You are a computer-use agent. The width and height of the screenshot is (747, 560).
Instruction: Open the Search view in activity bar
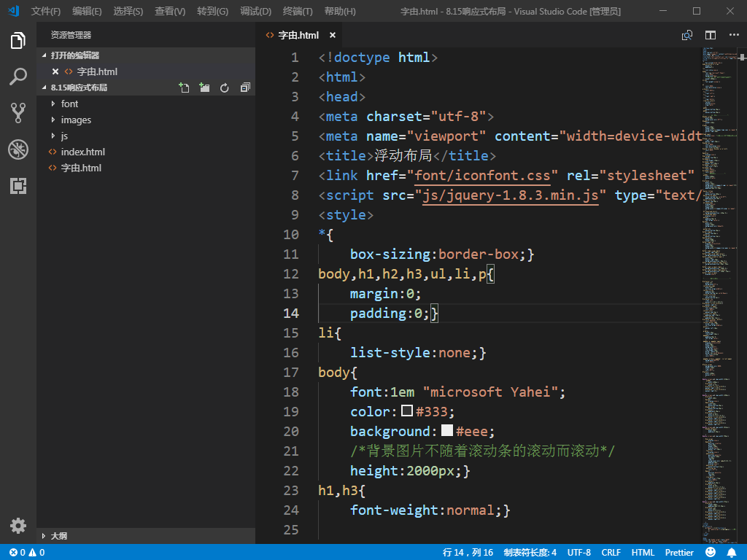pos(18,76)
